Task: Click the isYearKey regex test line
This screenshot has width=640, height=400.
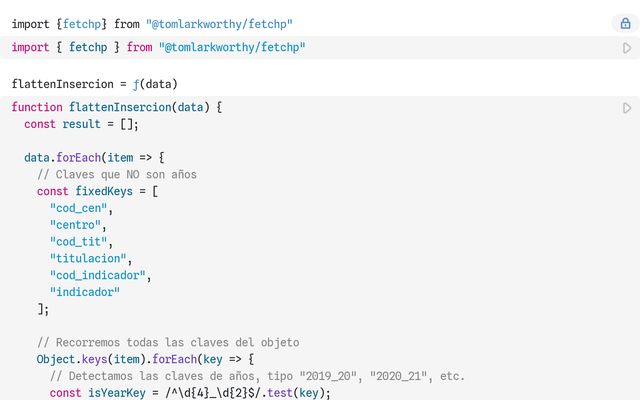Action: tap(190, 393)
